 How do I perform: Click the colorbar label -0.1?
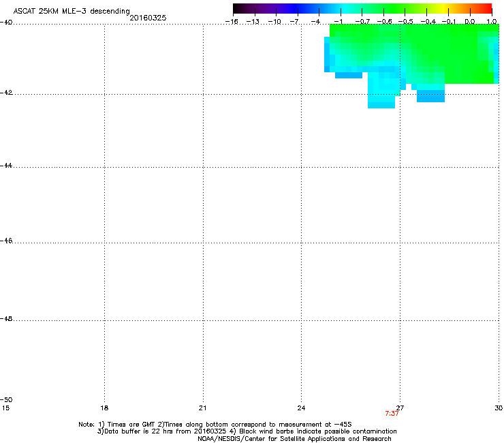(x=449, y=22)
